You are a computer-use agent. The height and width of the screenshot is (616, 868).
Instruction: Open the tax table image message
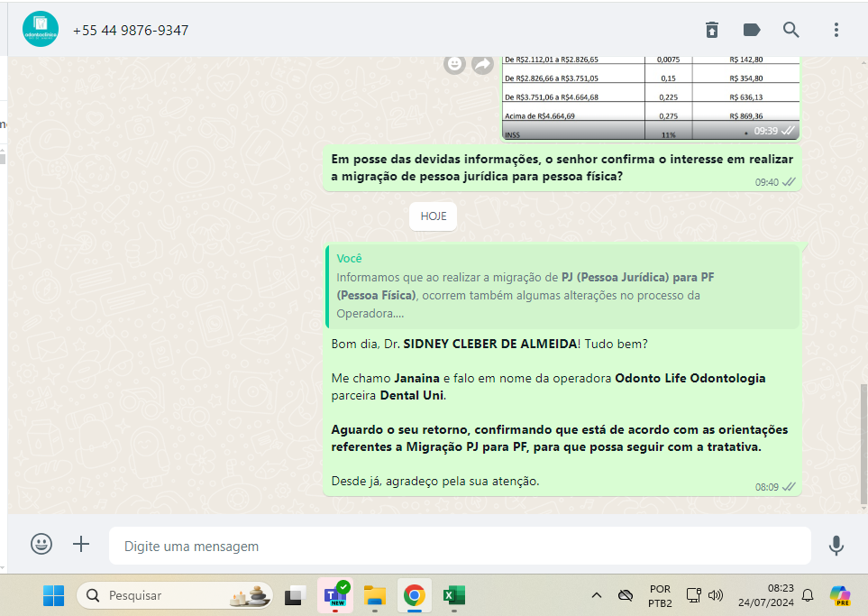coord(651,97)
